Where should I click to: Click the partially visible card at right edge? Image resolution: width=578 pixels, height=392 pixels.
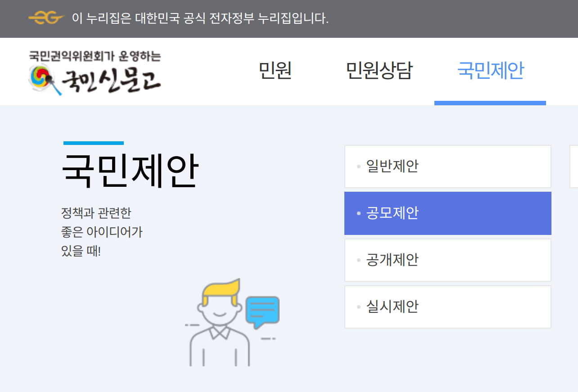tap(575, 166)
